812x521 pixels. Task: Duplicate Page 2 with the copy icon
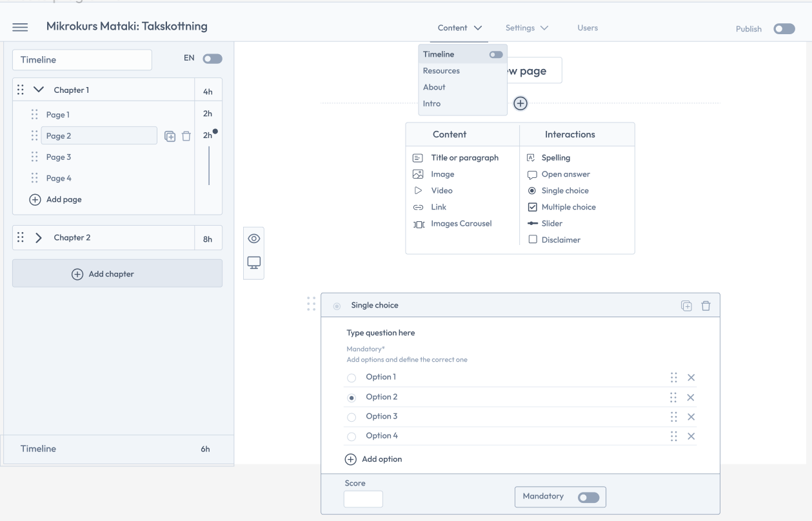[170, 136]
